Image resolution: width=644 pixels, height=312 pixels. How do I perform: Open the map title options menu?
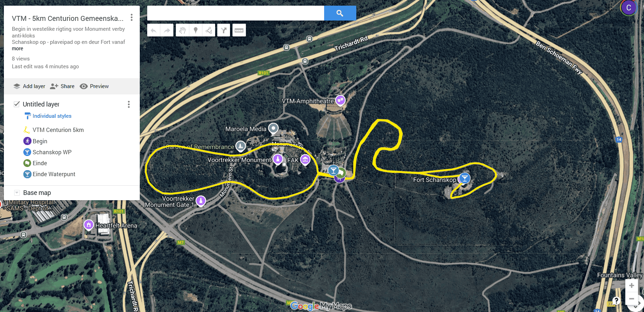tap(132, 17)
